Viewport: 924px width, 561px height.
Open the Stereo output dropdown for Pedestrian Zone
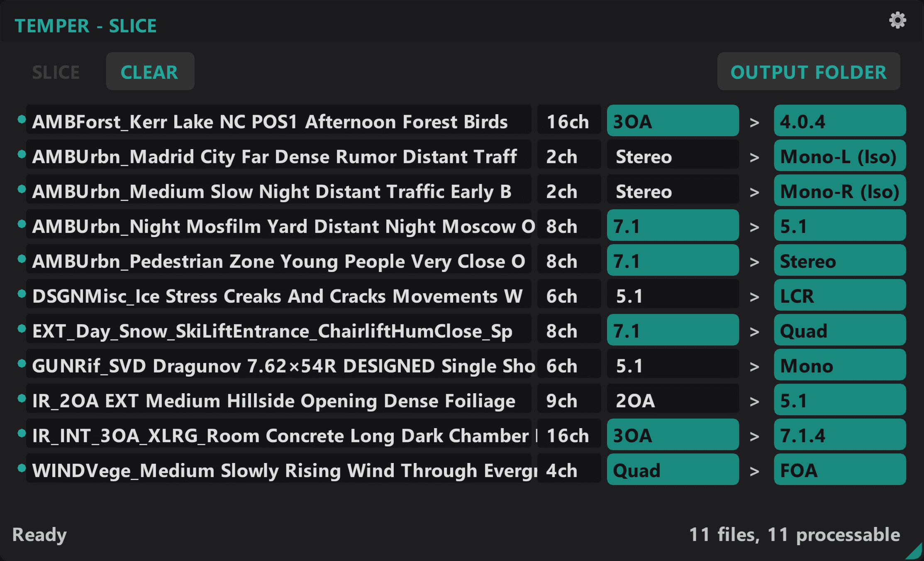click(x=839, y=261)
